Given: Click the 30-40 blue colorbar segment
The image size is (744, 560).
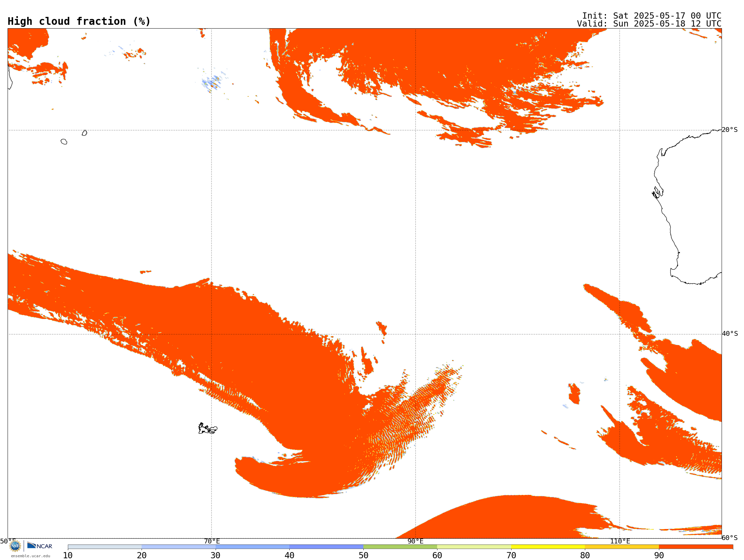Looking at the screenshot, I should (252, 547).
